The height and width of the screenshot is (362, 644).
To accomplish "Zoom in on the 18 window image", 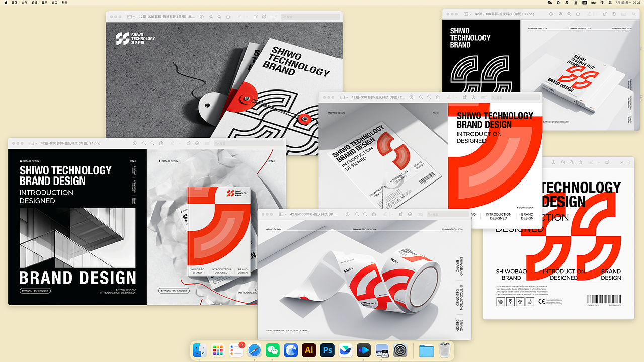I will click(x=219, y=17).
